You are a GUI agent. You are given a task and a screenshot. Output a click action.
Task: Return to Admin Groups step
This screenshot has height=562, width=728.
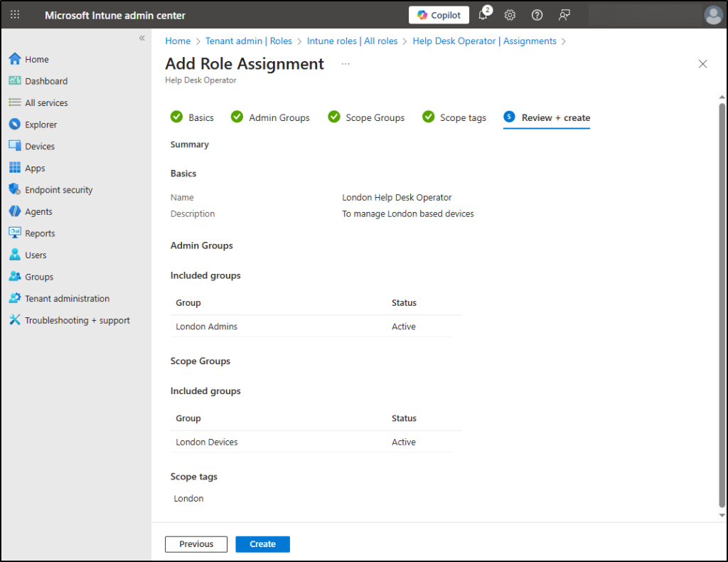pyautogui.click(x=277, y=117)
